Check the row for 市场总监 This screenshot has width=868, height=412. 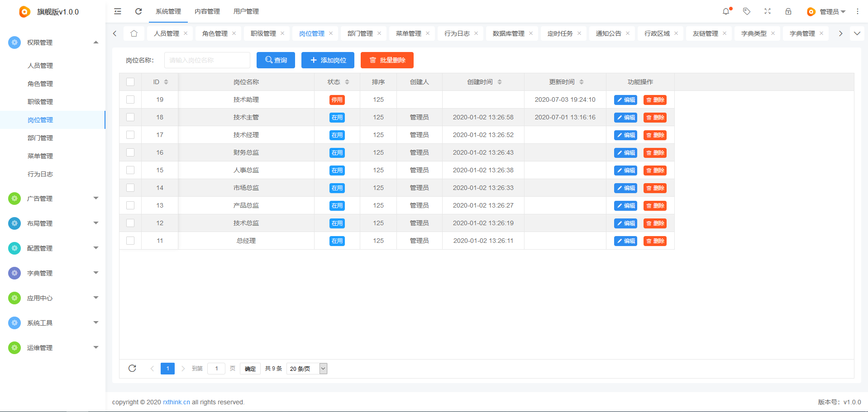coord(130,188)
